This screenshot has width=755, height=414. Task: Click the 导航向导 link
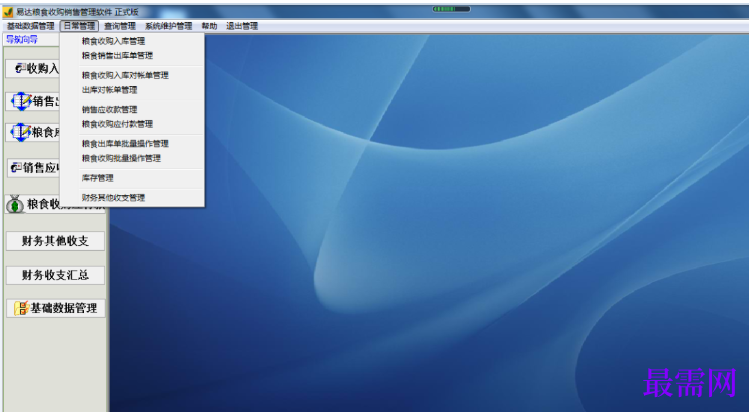22,39
